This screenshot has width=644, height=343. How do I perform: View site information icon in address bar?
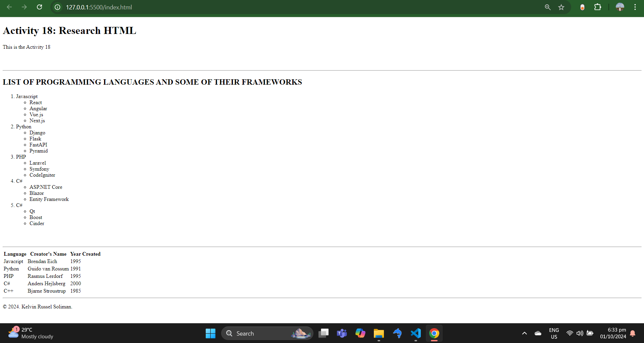pyautogui.click(x=58, y=7)
